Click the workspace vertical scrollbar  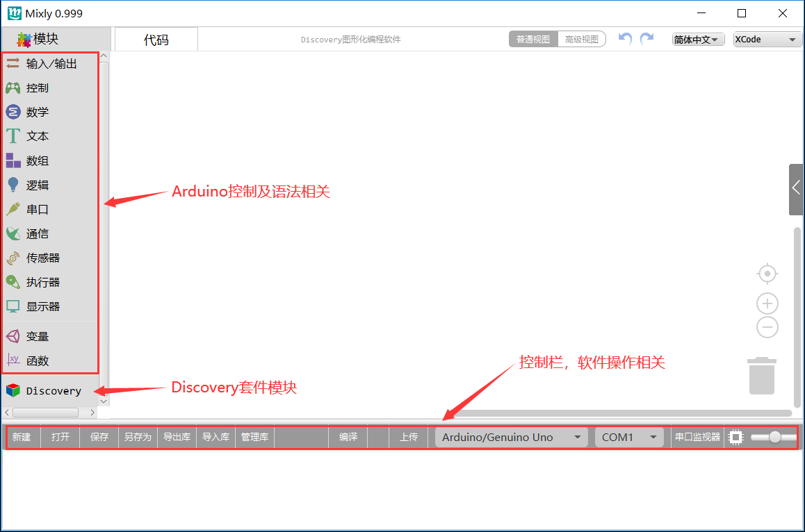797,317
